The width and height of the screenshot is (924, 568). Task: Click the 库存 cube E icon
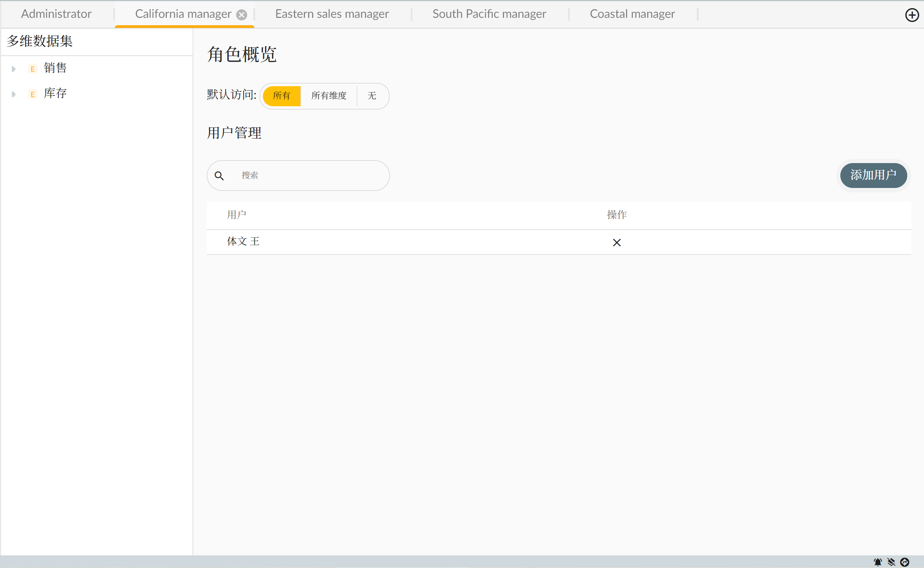coord(33,94)
